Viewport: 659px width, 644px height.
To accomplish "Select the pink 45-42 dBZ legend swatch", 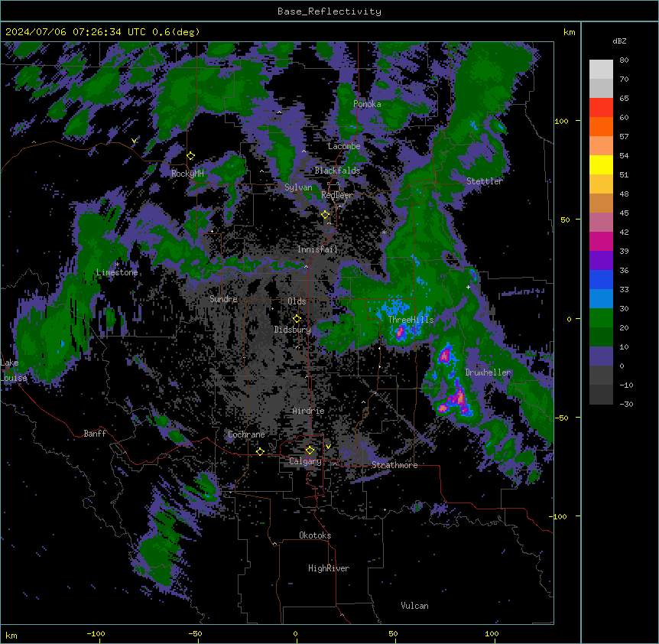I will click(x=601, y=223).
